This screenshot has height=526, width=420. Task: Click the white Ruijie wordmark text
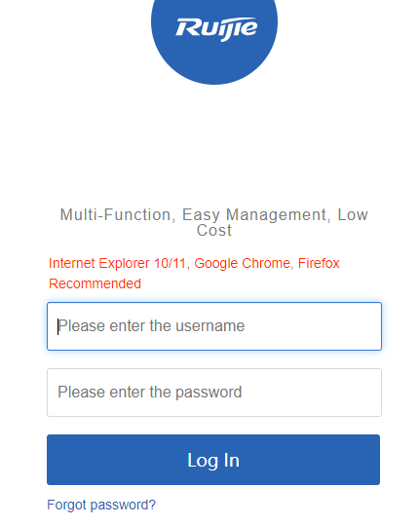coord(216,29)
